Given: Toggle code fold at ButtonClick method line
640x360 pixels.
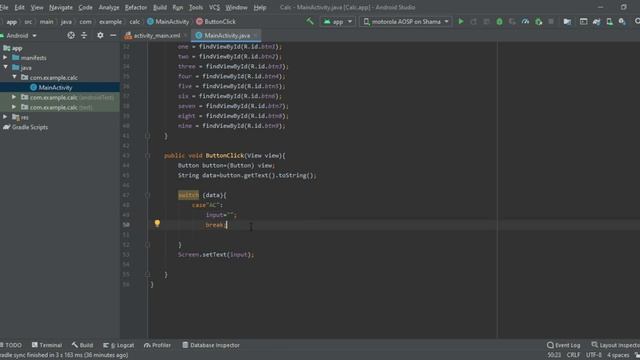Looking at the screenshot, I should [148, 156].
